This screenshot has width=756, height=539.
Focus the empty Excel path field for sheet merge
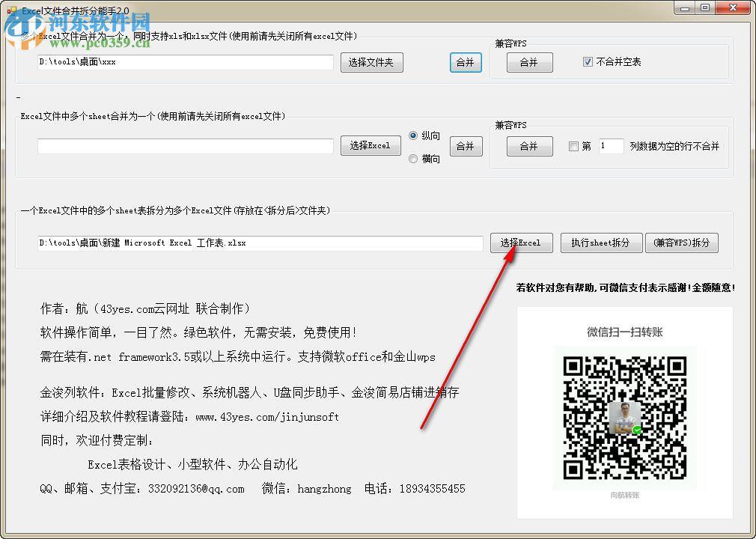pyautogui.click(x=185, y=146)
